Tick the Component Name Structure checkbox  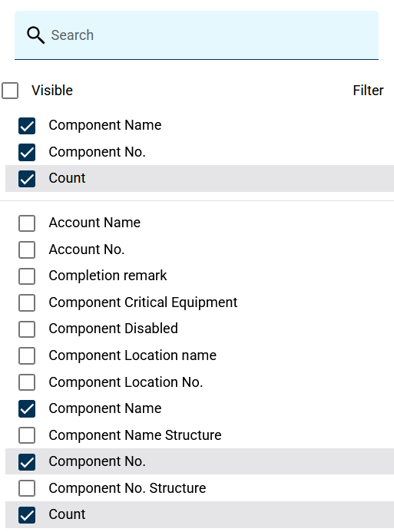coord(27,435)
